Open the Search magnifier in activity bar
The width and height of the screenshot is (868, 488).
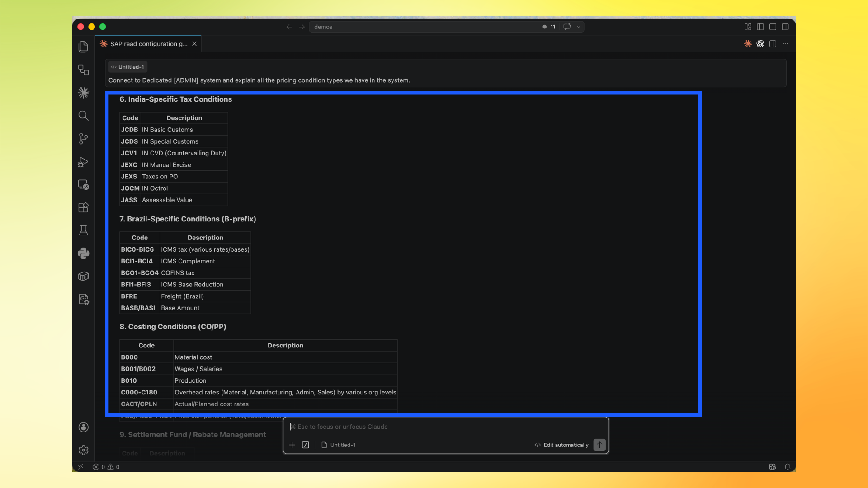pos(83,116)
